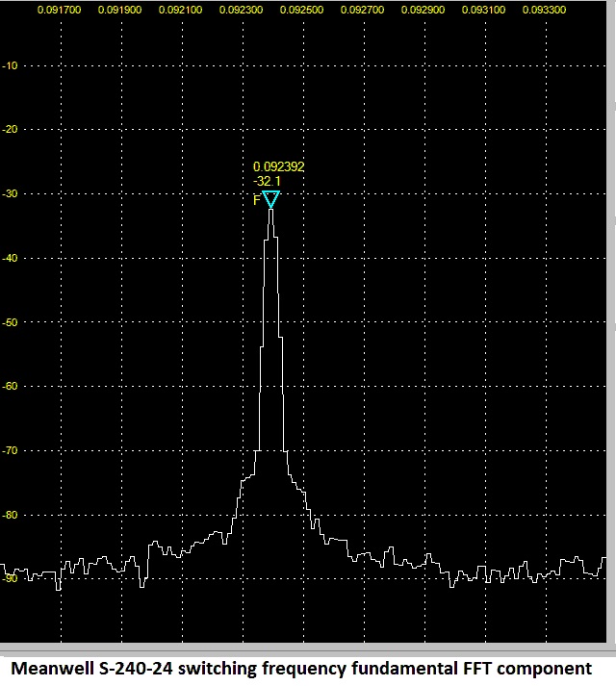Click frequency axis label 0.093100
616x686 pixels.
[483, 10]
